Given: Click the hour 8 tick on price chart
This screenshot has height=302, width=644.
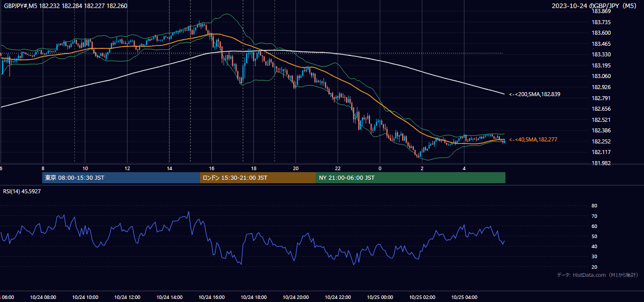Looking at the screenshot, I should click(43, 169).
